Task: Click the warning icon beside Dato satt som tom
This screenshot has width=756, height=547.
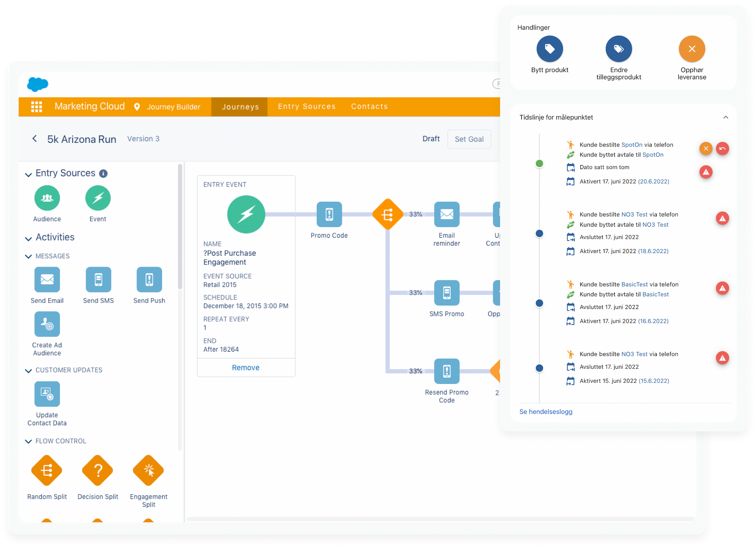Action: [706, 172]
